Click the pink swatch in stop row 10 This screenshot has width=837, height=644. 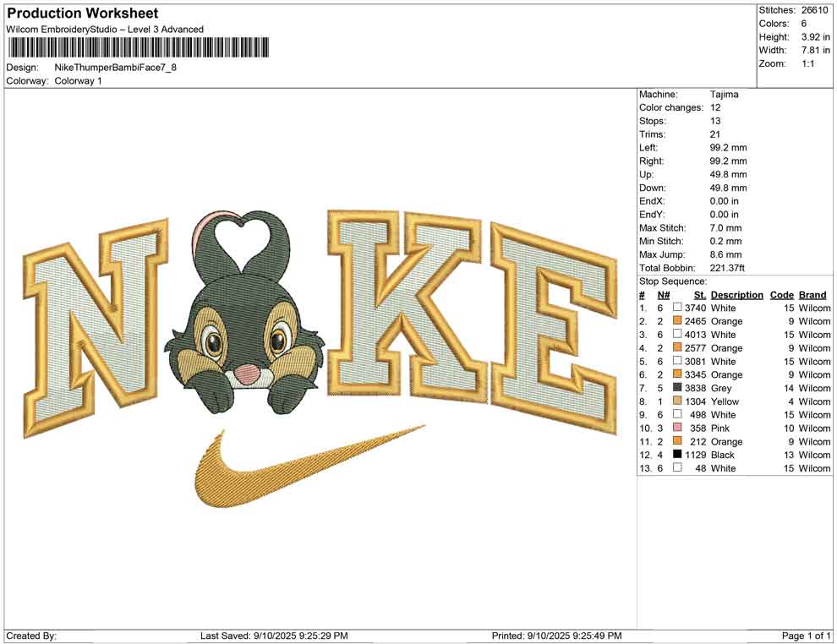677,428
